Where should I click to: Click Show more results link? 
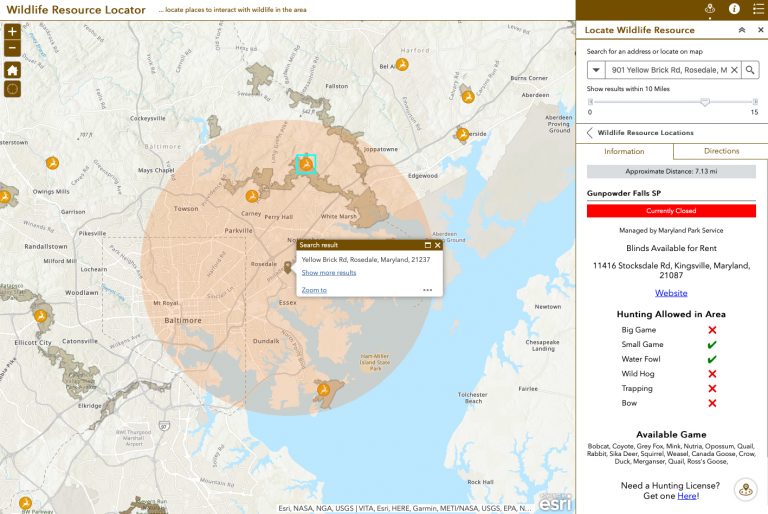point(329,273)
